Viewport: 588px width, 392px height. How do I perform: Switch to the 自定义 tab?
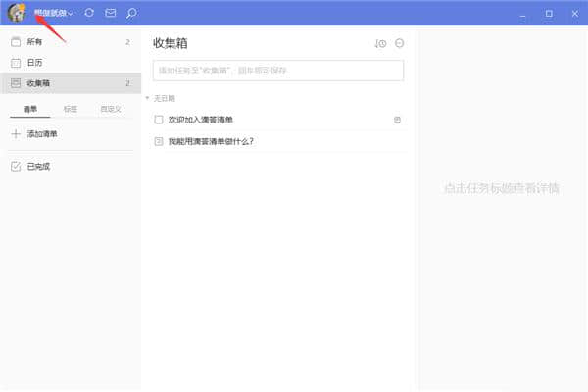[x=111, y=109]
